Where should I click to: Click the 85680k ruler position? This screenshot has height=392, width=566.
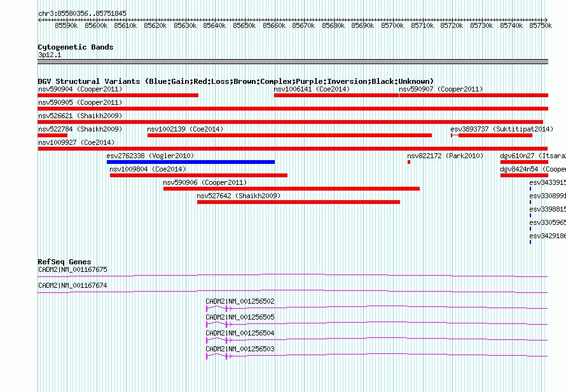coord(333,25)
